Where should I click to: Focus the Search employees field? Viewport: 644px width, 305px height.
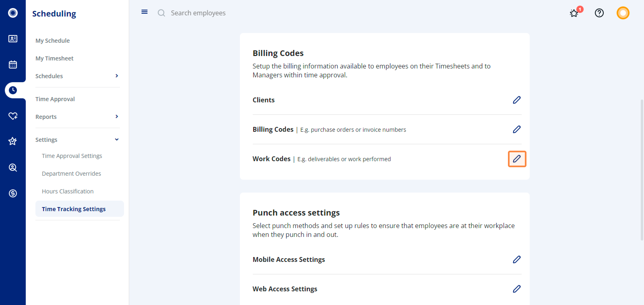198,13
